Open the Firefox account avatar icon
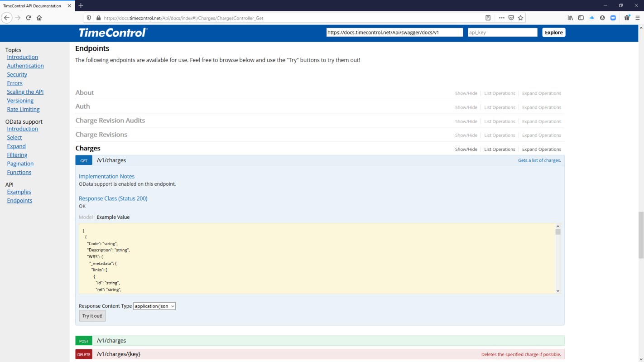 coord(602,18)
